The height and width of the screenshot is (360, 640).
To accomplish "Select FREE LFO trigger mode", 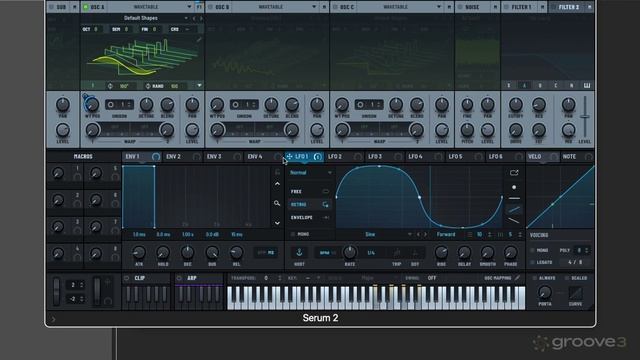I will click(x=309, y=191).
